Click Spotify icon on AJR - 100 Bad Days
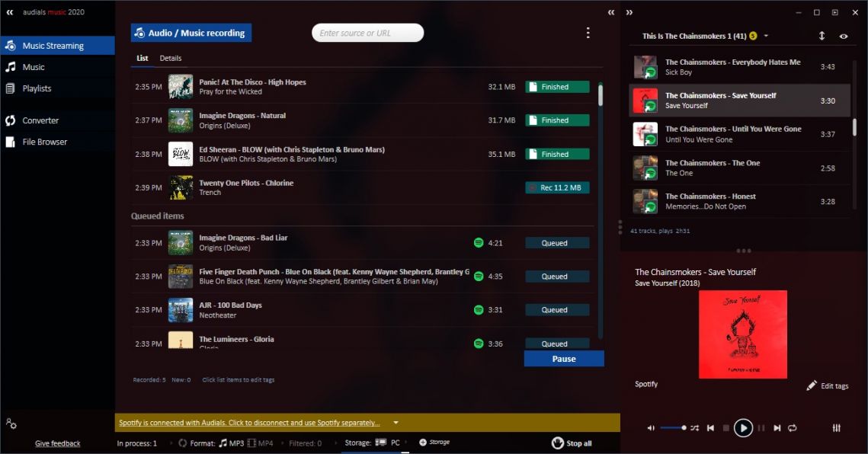The width and height of the screenshot is (868, 454). click(479, 310)
